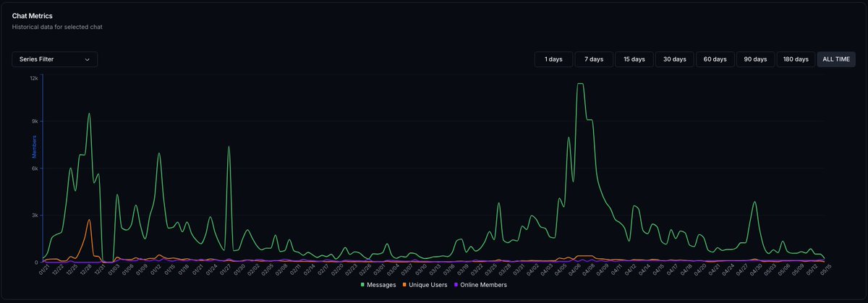Viewport: 868px width, 303px height.
Task: Click the tallest Messages peak above 04/06
Action: [x=580, y=84]
